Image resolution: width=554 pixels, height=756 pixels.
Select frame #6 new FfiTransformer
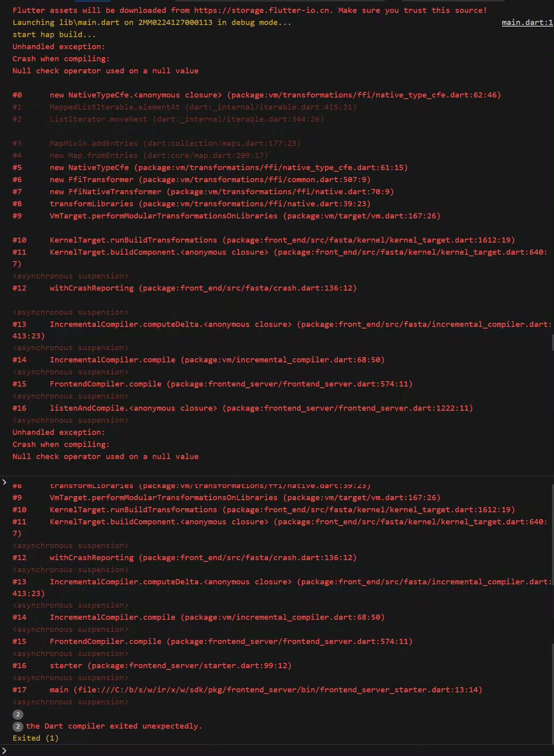(x=192, y=180)
